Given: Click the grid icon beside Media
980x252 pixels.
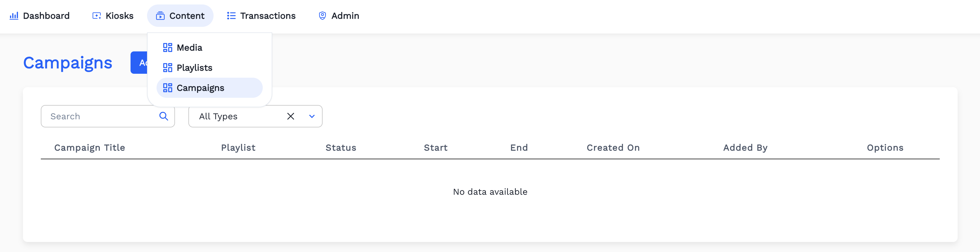Looking at the screenshot, I should point(167,47).
